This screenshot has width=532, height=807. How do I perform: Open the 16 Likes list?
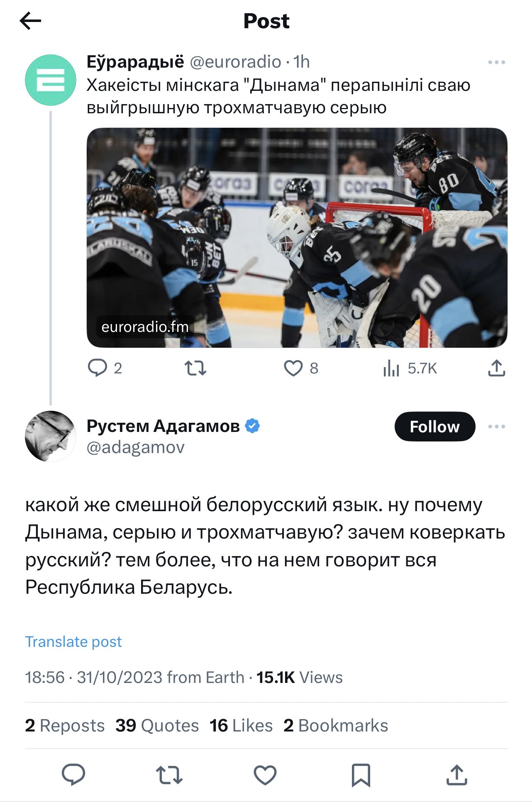click(x=241, y=725)
